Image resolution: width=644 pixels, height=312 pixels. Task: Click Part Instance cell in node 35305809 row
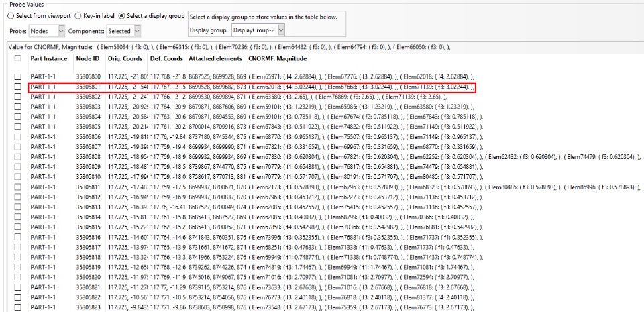click(x=43, y=166)
